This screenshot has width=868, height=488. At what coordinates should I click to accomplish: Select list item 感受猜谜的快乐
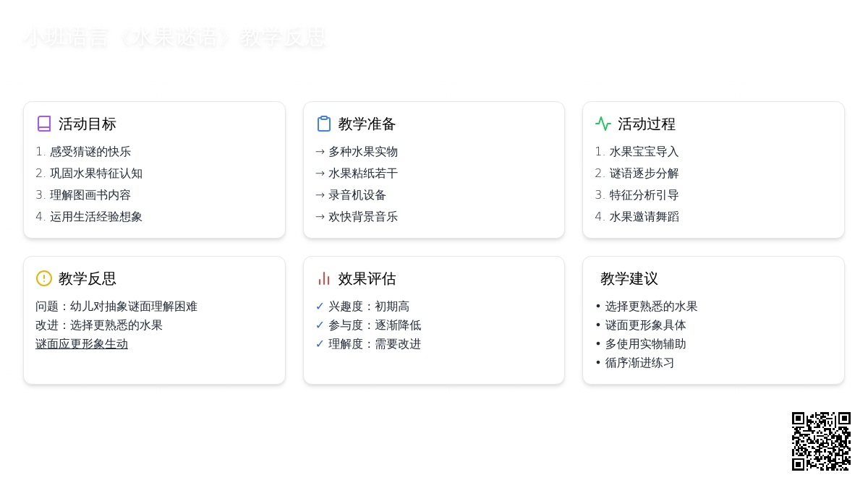pos(90,152)
